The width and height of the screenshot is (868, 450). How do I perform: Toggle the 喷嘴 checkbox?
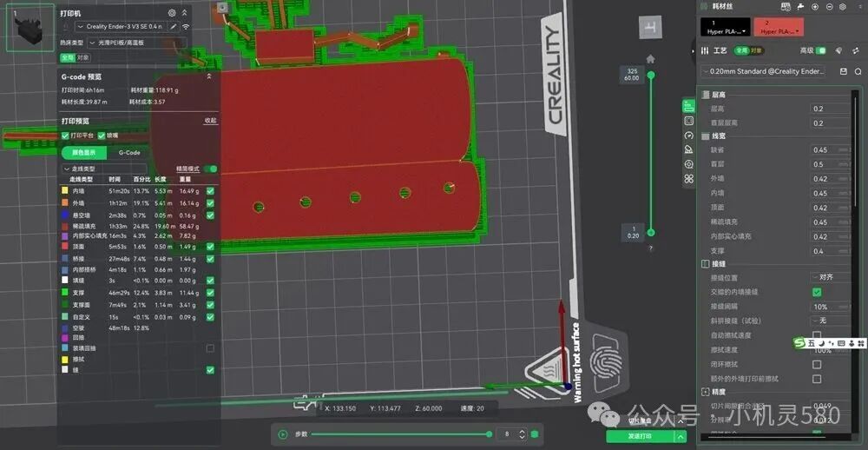point(102,136)
